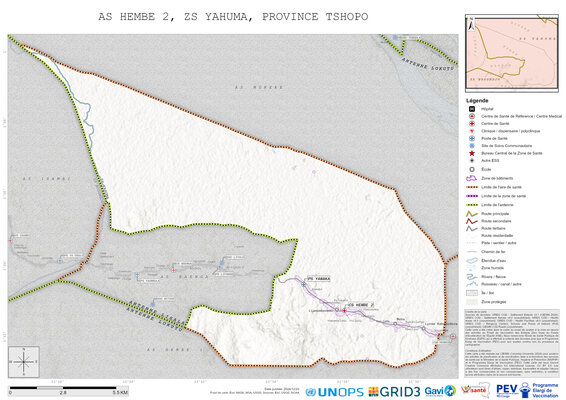
Task: Click the inset locator map thumbnail
Action: (x=512, y=53)
